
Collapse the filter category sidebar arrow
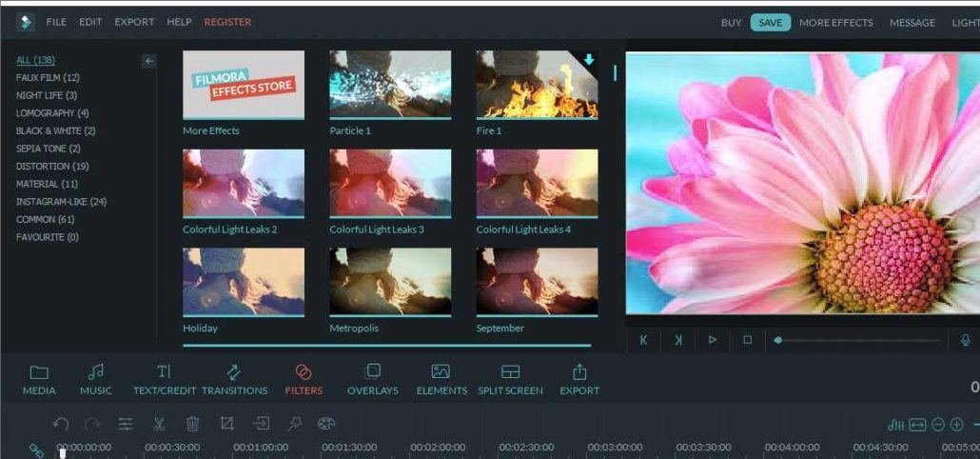click(x=148, y=61)
